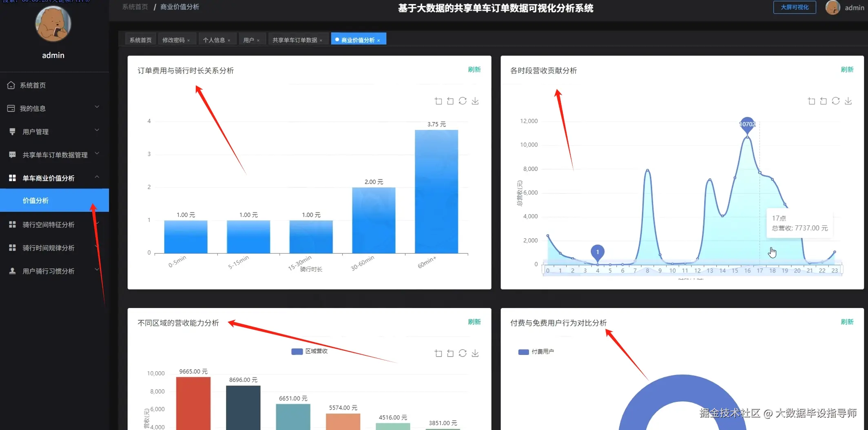Download 不同区域的营收能力分析 chart as image
The height and width of the screenshot is (430, 868).
475,353
